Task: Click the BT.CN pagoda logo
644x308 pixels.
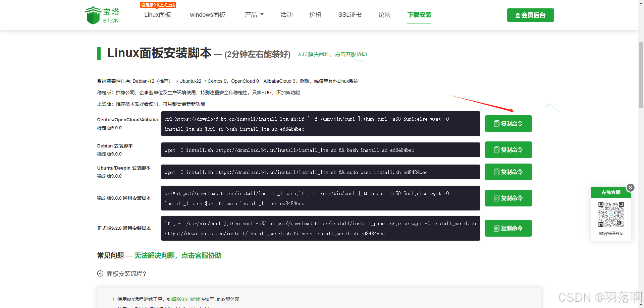Action: click(x=102, y=15)
